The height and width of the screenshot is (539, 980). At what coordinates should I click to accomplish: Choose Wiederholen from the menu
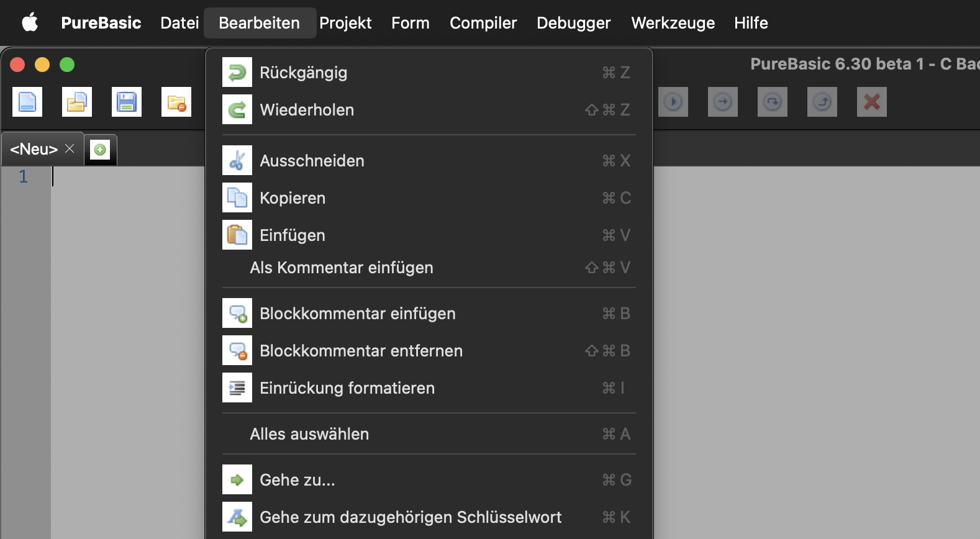(x=429, y=110)
